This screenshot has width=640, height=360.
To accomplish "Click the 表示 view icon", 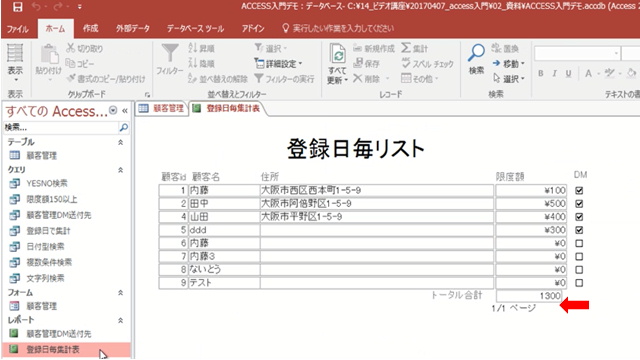I will click(15, 53).
